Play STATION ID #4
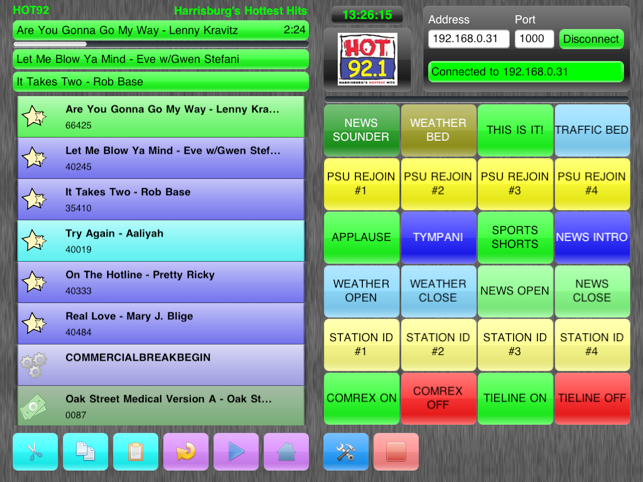 click(x=592, y=345)
